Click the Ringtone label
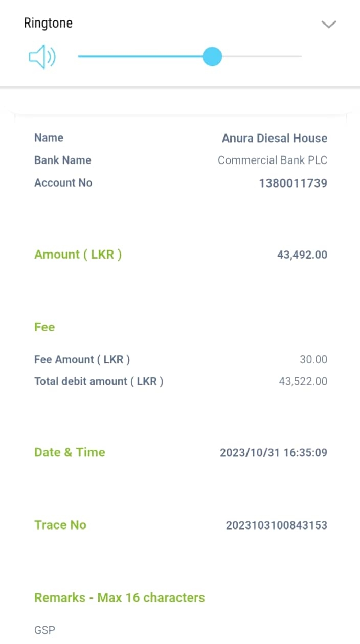The width and height of the screenshot is (360, 644). coord(48,23)
